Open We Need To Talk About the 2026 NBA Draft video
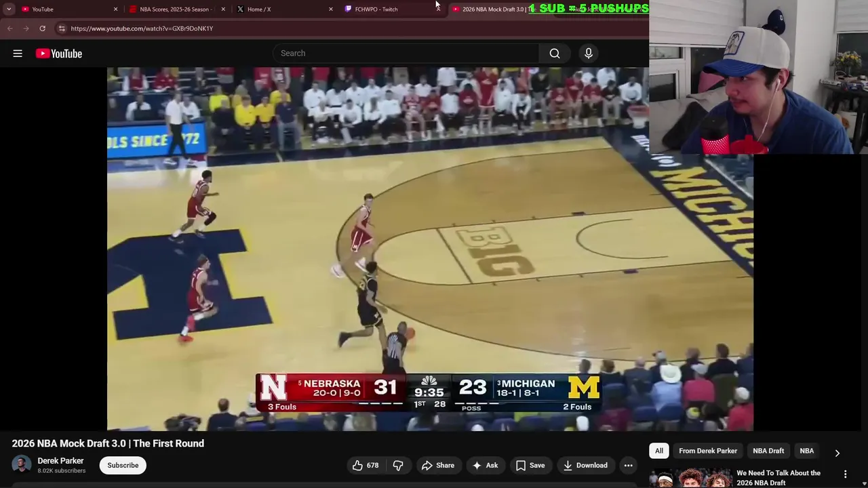 pyautogui.click(x=778, y=478)
